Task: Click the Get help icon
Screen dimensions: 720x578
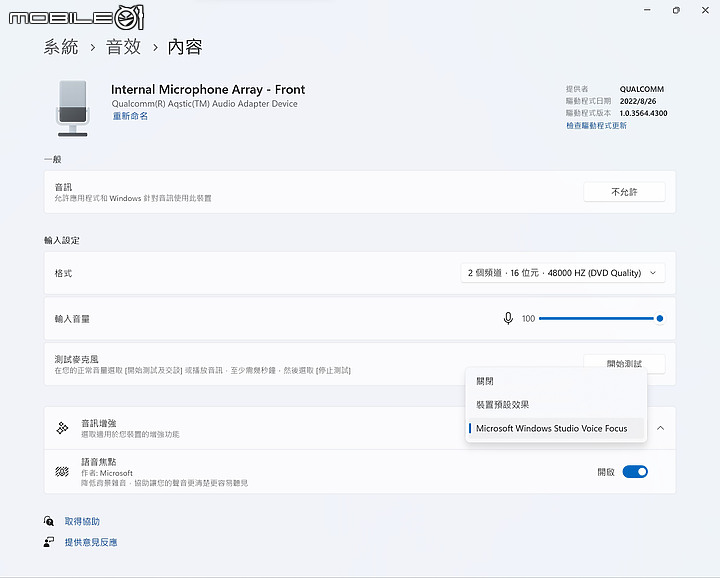Action: click(49, 521)
